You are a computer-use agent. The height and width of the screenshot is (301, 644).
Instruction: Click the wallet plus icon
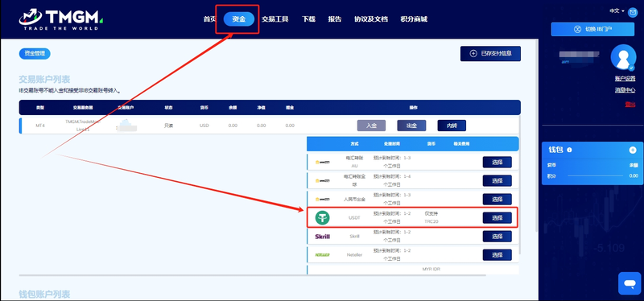tap(633, 150)
